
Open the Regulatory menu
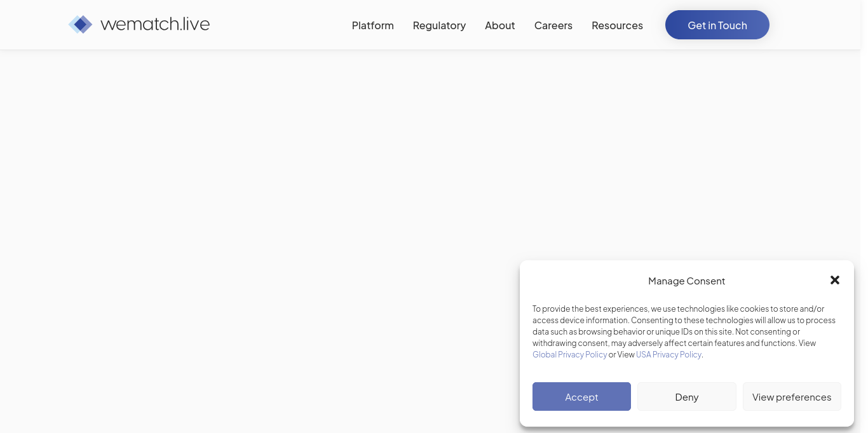(439, 25)
